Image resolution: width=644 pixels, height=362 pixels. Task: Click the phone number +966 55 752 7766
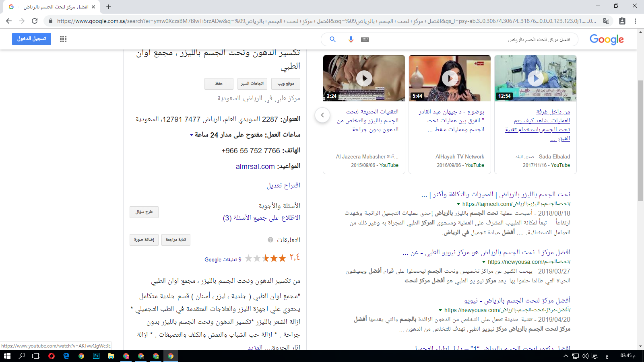tap(251, 151)
